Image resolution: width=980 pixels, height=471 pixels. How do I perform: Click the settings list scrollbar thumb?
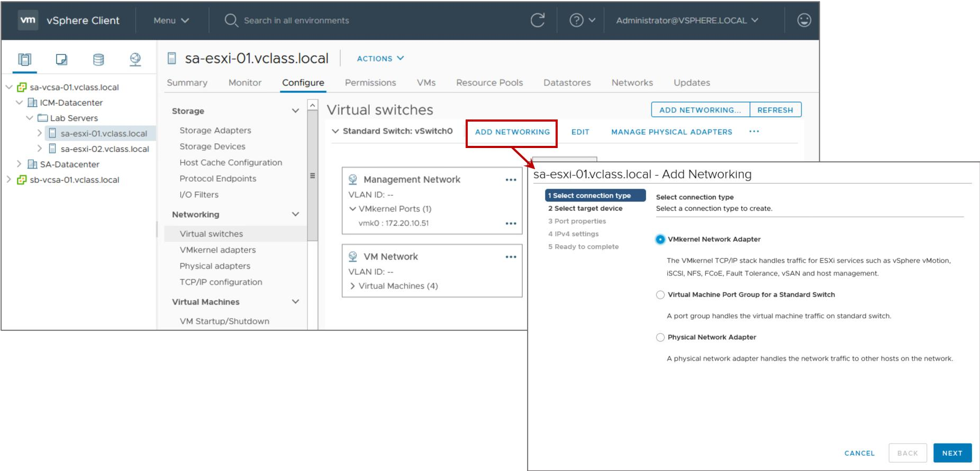(312, 176)
